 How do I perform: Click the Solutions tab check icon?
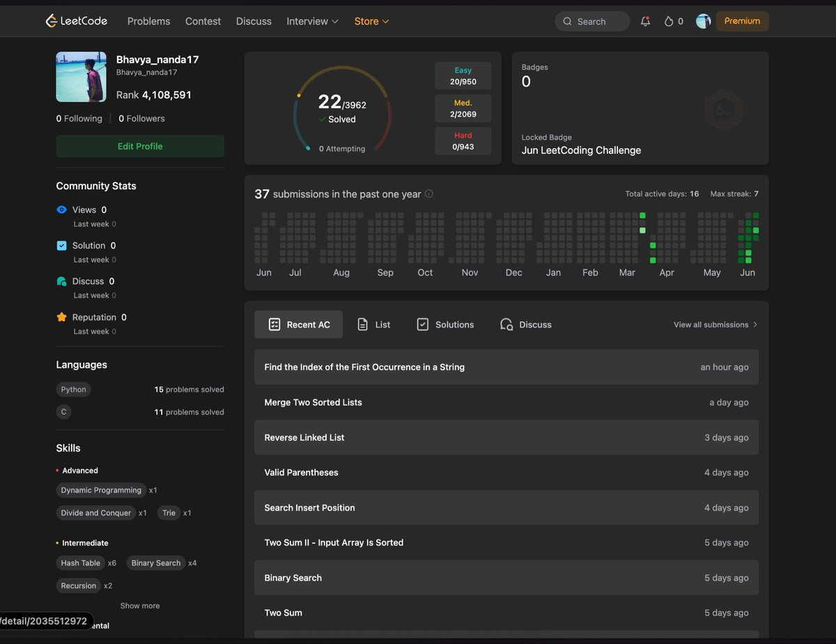point(423,324)
